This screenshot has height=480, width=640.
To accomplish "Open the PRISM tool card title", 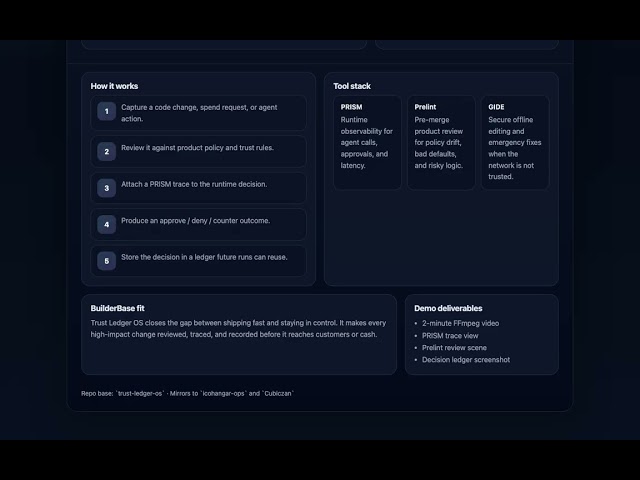I will (x=351, y=107).
